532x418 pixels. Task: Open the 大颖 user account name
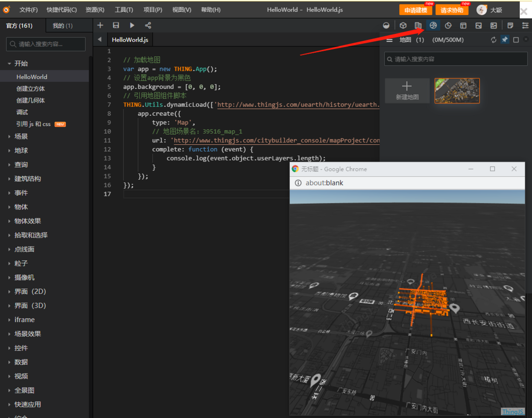pyautogui.click(x=496, y=10)
